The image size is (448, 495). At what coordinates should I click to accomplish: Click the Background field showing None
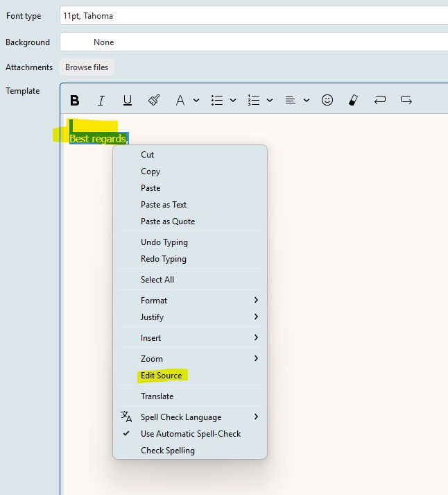click(x=254, y=42)
